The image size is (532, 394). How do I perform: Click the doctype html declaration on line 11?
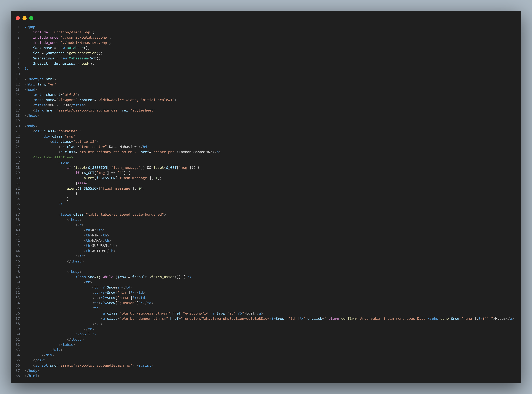click(x=40, y=79)
